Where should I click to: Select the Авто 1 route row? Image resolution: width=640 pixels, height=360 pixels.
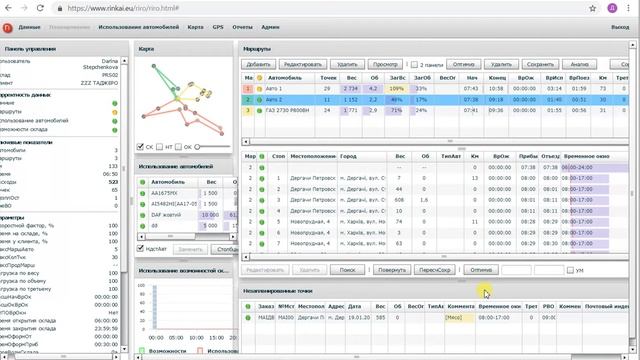click(x=435, y=89)
